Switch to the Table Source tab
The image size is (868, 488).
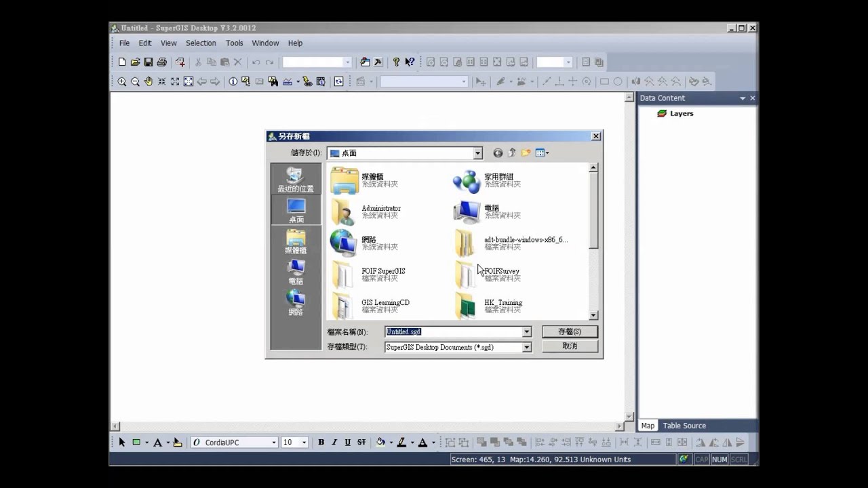(684, 426)
